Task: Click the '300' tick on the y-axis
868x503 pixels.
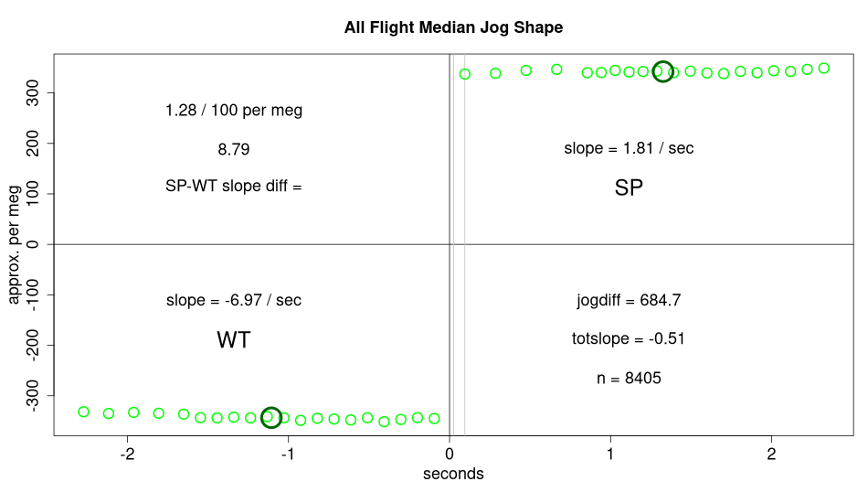Action: 36,92
